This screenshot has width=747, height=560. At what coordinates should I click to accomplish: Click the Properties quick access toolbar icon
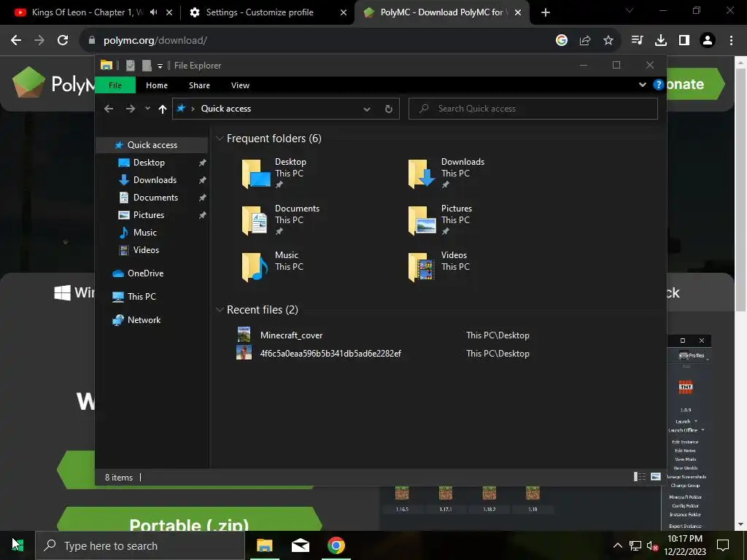(x=130, y=65)
